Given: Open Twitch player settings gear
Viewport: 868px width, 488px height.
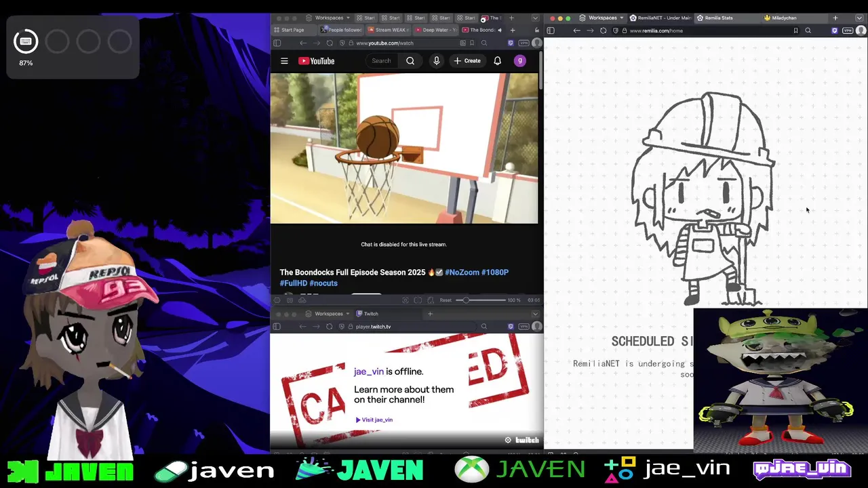Looking at the screenshot, I should (x=508, y=440).
